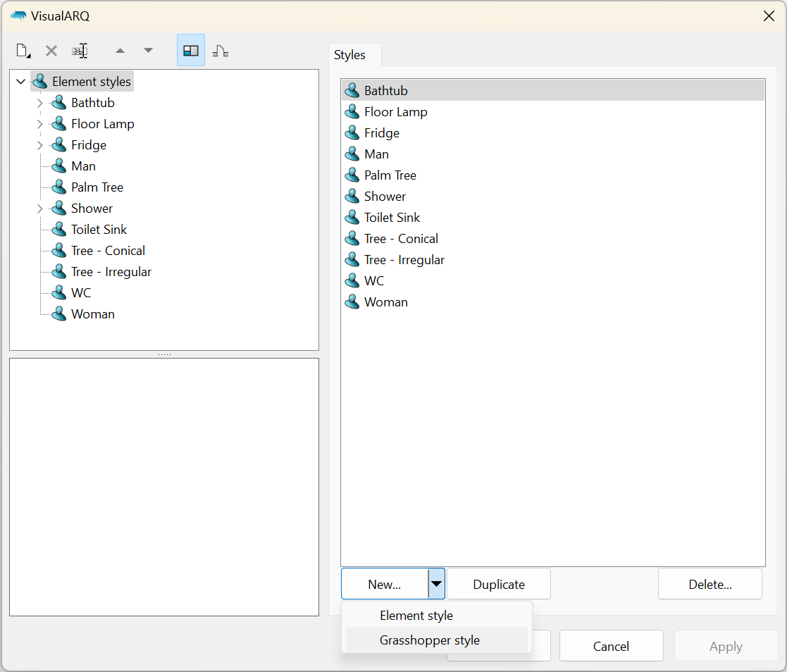Screen dimensions: 787x672
Task: Select the Tree - Conical label in the left tree
Action: (x=108, y=250)
